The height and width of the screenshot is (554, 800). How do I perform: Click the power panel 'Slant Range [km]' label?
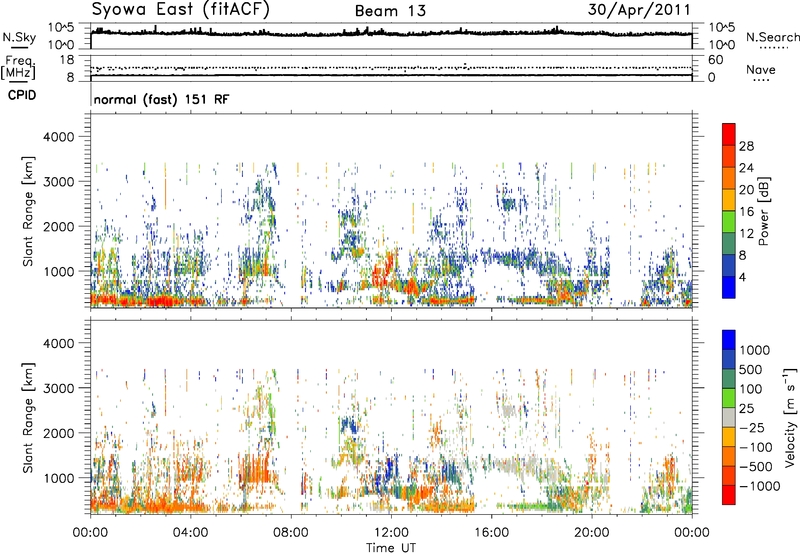pos(28,211)
